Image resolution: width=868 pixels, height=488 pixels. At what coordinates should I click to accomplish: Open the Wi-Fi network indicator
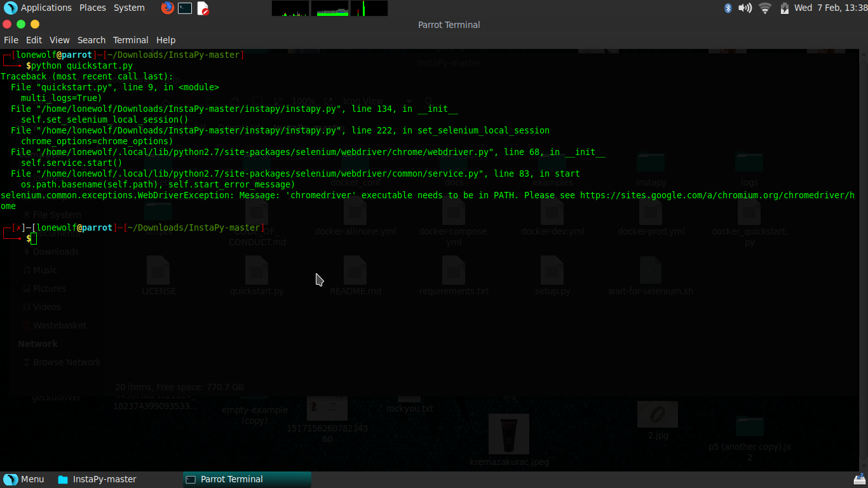tap(765, 8)
